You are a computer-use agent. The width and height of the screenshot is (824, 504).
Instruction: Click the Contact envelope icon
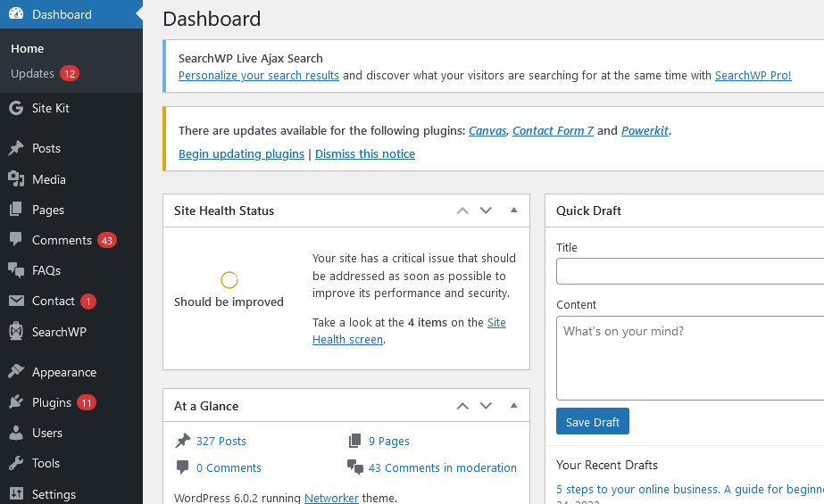pos(16,302)
